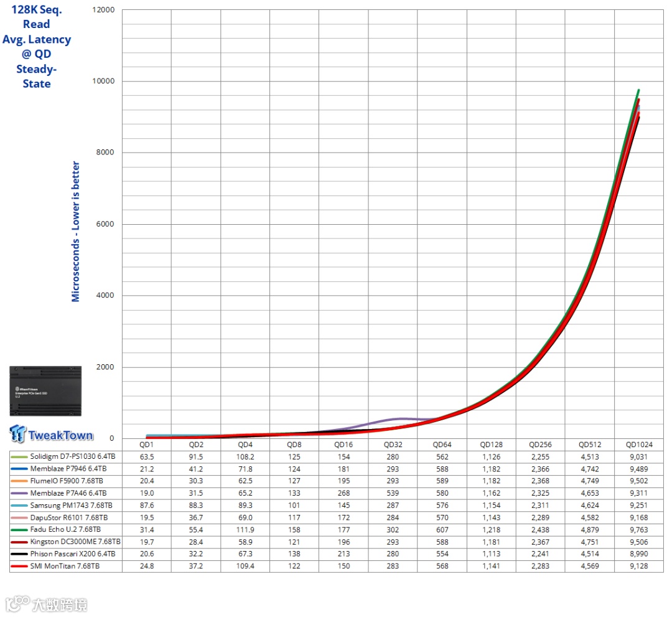
Task: Click the 12000 y-axis label
Action: point(103,10)
